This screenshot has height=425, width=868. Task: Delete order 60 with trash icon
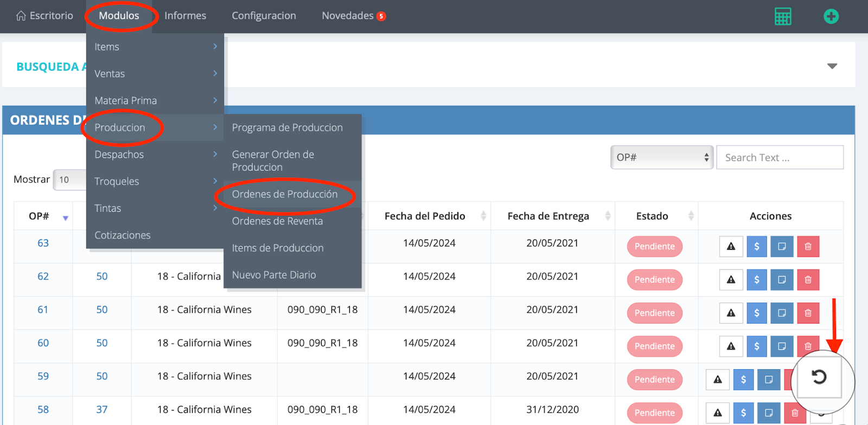(808, 346)
